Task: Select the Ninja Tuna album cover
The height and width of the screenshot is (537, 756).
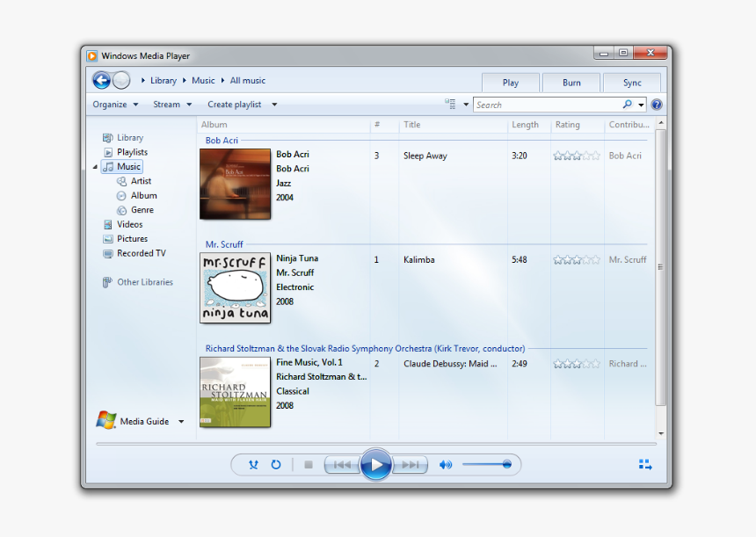Action: (x=236, y=287)
